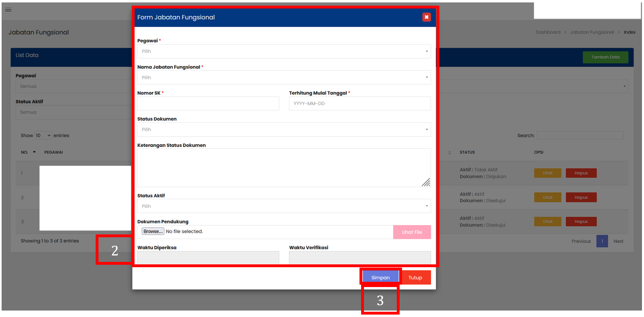Click the Keterangan Status Dokumen text area
Screen dimensions: 644x317
point(284,168)
